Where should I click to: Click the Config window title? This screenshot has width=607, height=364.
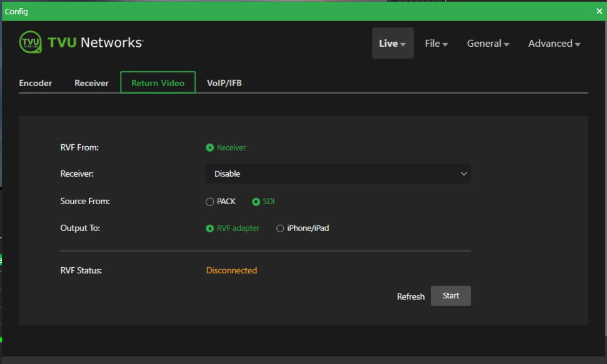16,12
